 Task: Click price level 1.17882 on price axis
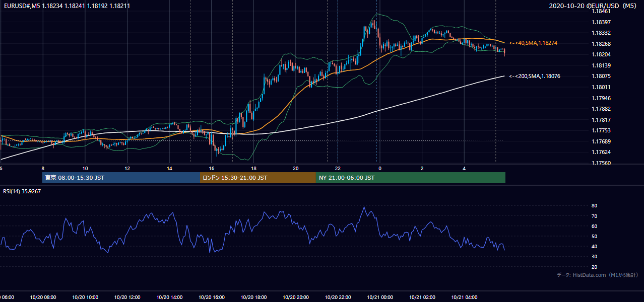tap(600, 109)
